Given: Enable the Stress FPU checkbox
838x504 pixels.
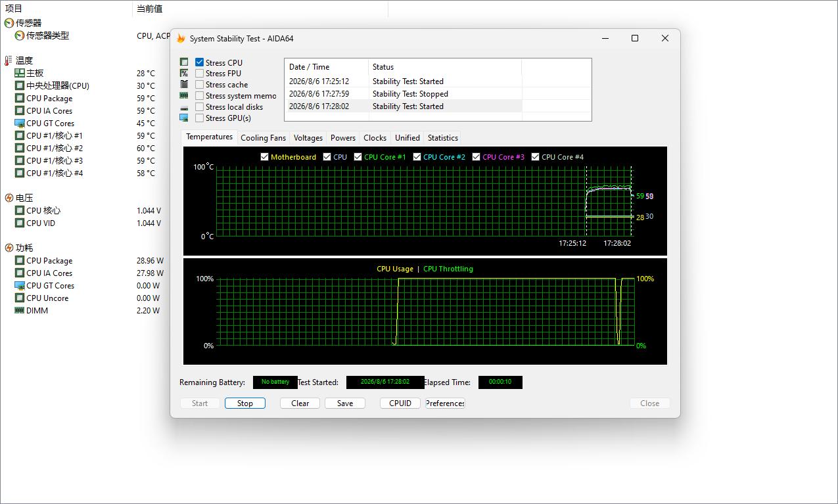Looking at the screenshot, I should [x=199, y=74].
